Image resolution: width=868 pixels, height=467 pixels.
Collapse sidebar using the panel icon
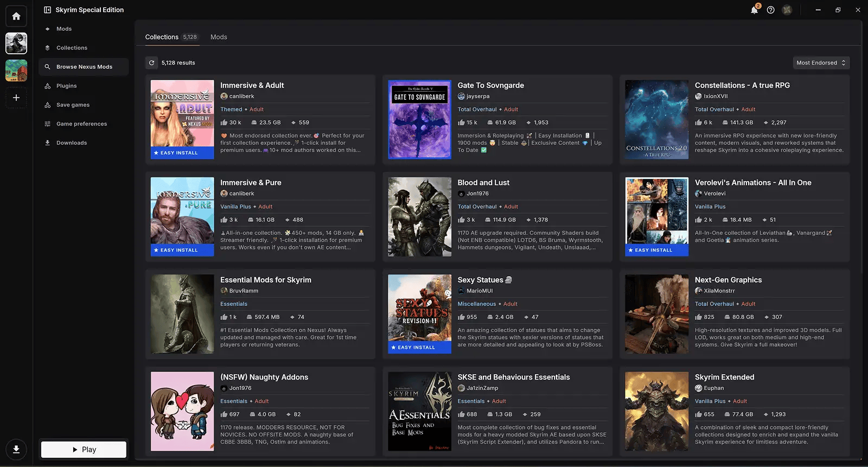click(47, 10)
